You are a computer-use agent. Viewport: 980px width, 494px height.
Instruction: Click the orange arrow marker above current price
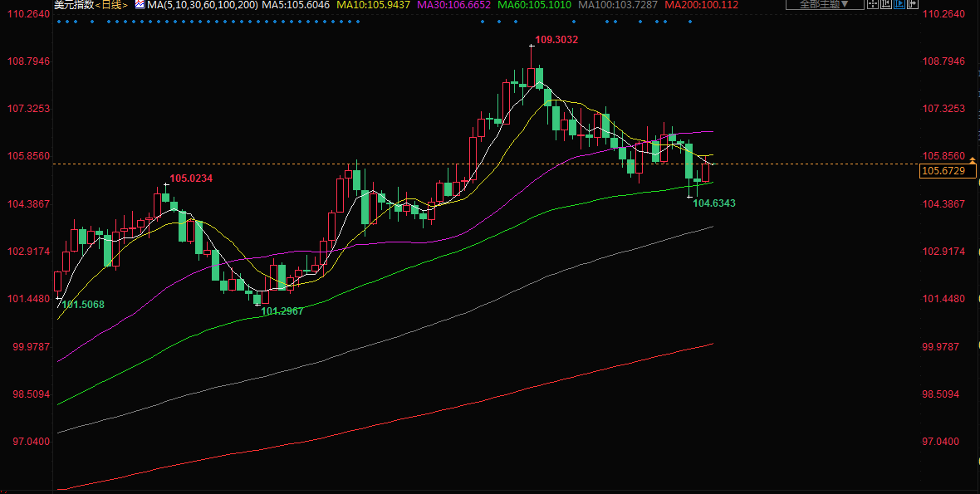click(x=972, y=159)
